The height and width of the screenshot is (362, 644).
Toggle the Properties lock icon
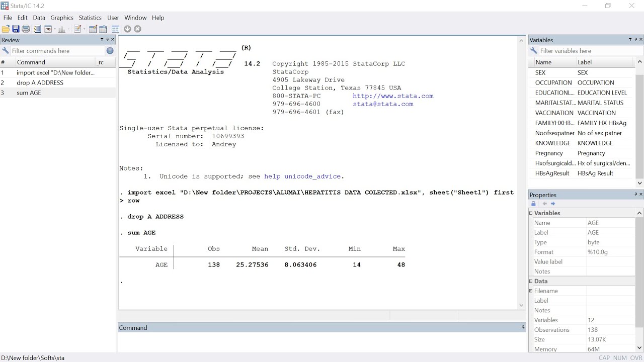click(x=533, y=204)
